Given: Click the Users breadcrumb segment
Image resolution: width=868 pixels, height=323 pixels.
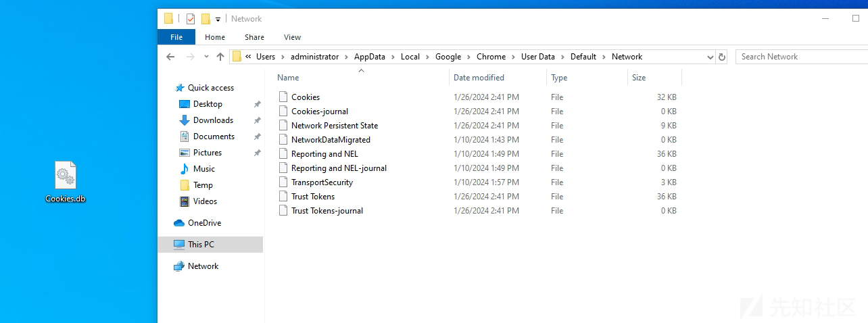Looking at the screenshot, I should 266,57.
